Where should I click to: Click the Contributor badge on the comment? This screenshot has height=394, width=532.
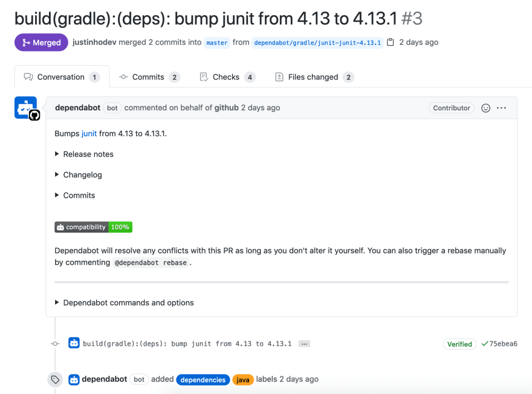[x=451, y=108]
